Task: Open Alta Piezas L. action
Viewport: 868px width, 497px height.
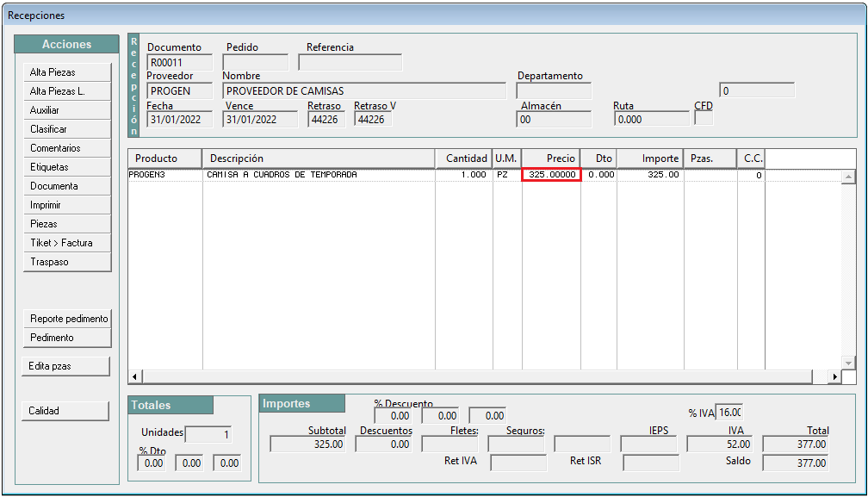Action: pos(67,91)
